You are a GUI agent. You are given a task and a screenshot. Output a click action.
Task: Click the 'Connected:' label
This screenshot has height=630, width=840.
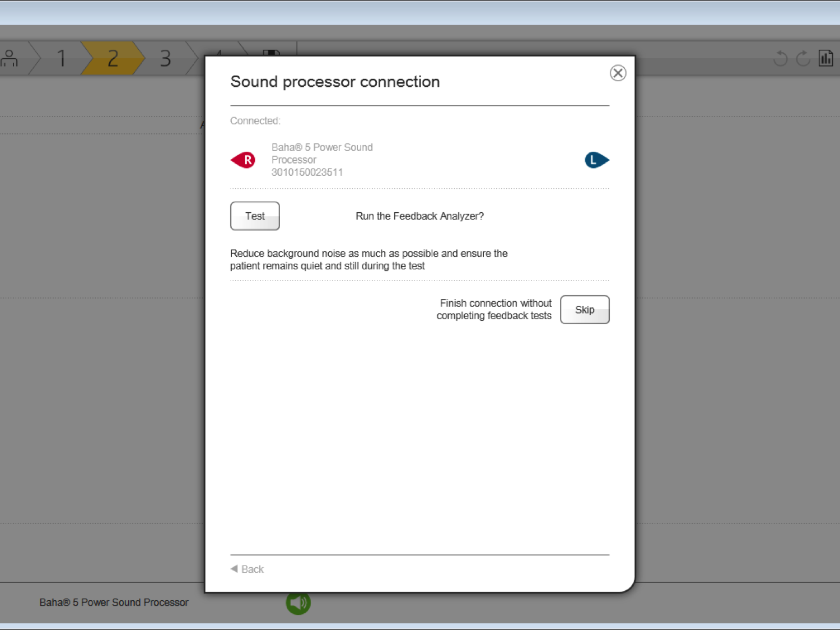255,121
